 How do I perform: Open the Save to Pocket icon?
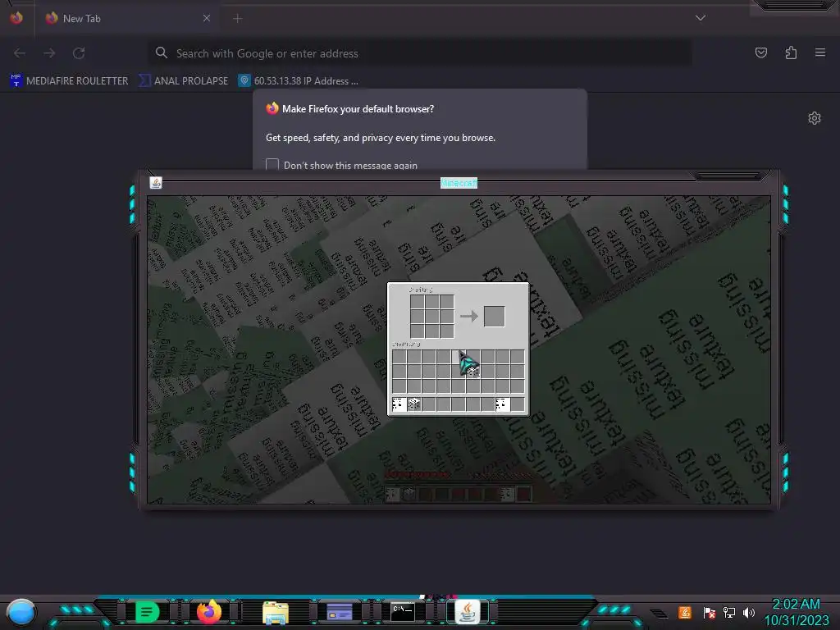pos(760,52)
